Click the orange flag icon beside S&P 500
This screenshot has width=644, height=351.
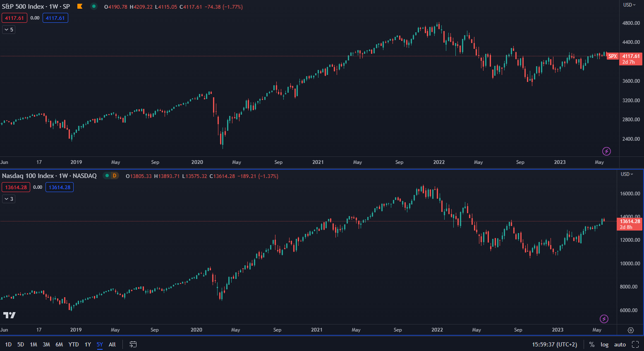(x=80, y=7)
